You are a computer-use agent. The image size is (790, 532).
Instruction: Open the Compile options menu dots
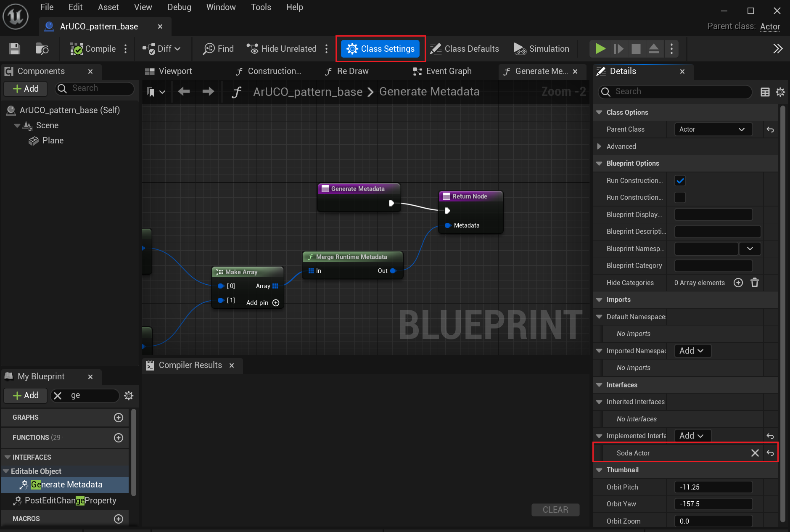point(125,49)
